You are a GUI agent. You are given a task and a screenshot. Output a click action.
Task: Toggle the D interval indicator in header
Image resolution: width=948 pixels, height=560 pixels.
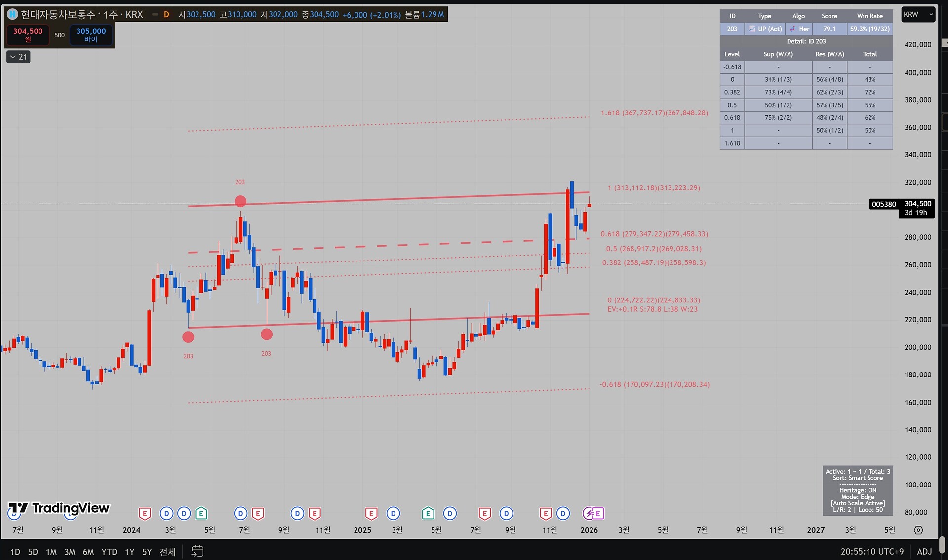pyautogui.click(x=166, y=15)
